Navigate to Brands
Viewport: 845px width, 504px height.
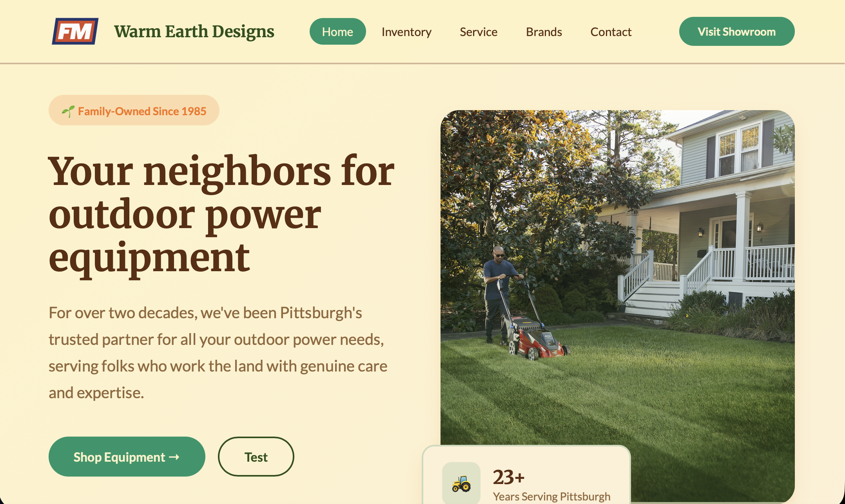tap(544, 32)
